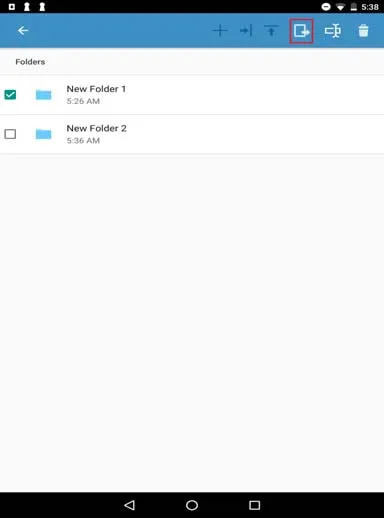Image resolution: width=384 pixels, height=518 pixels.
Task: Uncheck the New Folder 1 checkbox
Action: 10,95
